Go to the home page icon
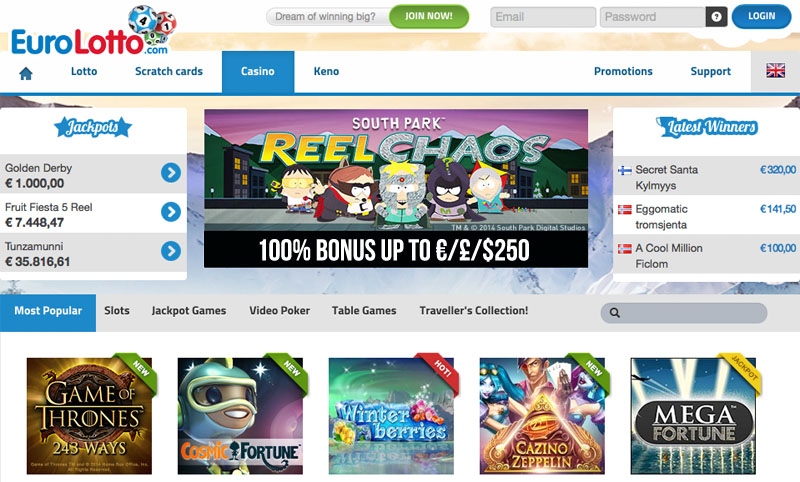The width and height of the screenshot is (800, 482). click(26, 74)
